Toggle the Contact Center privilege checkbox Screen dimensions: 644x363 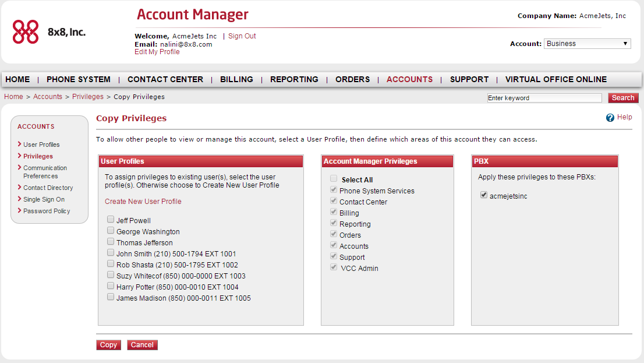(334, 201)
